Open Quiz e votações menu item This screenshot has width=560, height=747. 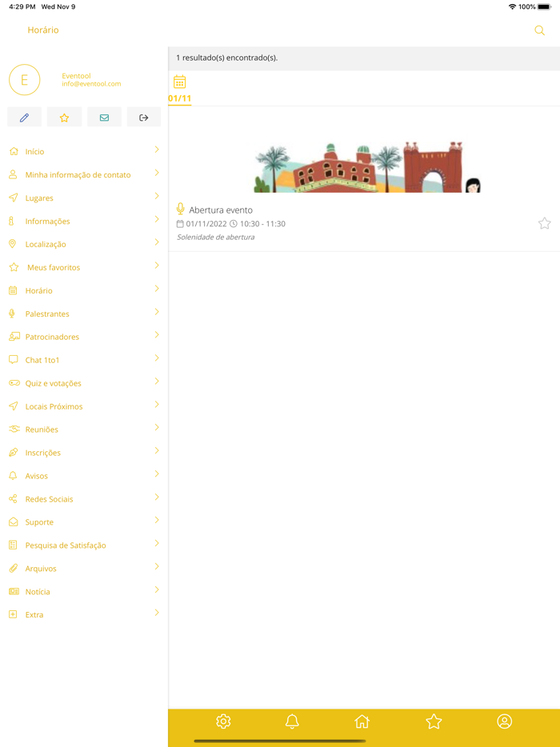pos(53,383)
